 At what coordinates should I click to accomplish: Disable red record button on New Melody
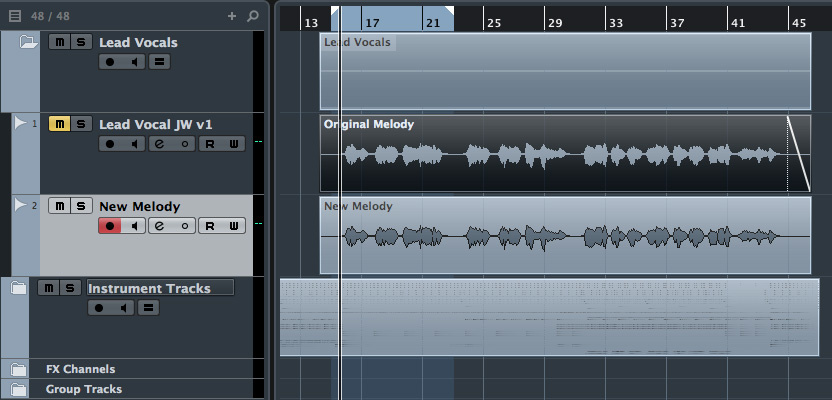tap(110, 226)
